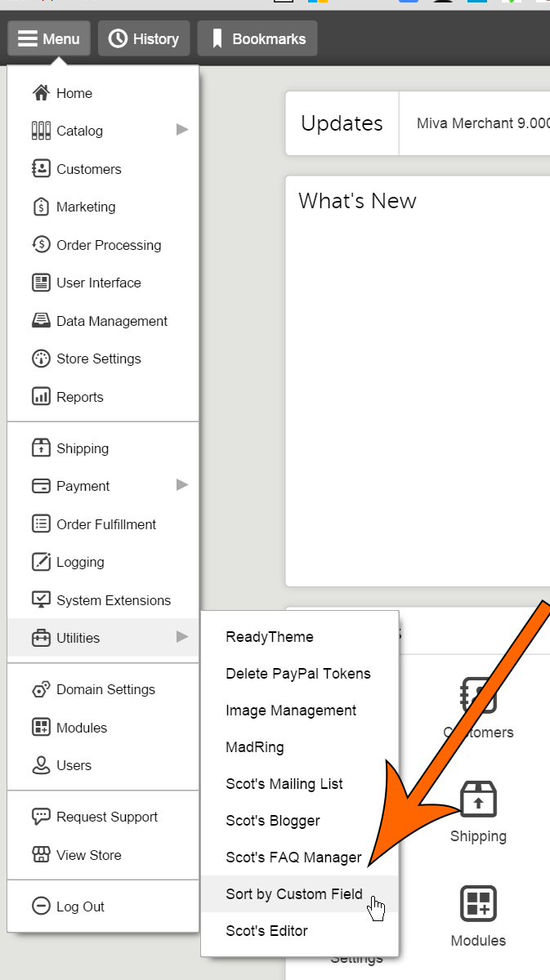Toggle the main Menu button
The width and height of the screenshot is (550, 980).
tap(49, 38)
